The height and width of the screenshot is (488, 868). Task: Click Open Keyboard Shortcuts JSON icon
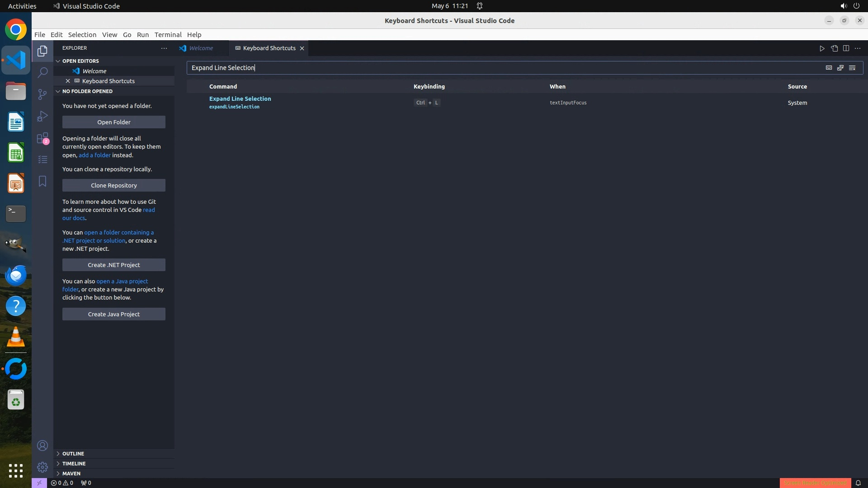834,48
